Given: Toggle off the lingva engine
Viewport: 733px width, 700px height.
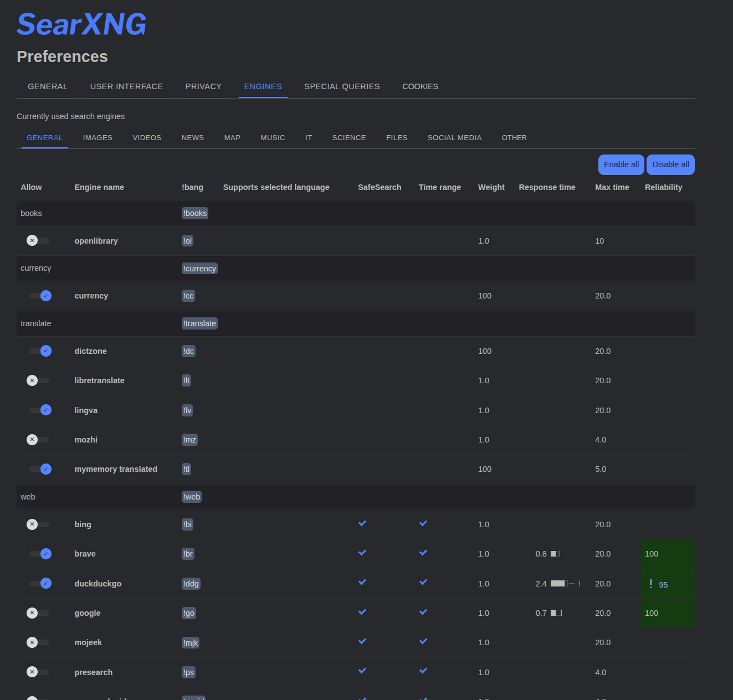Looking at the screenshot, I should point(40,410).
